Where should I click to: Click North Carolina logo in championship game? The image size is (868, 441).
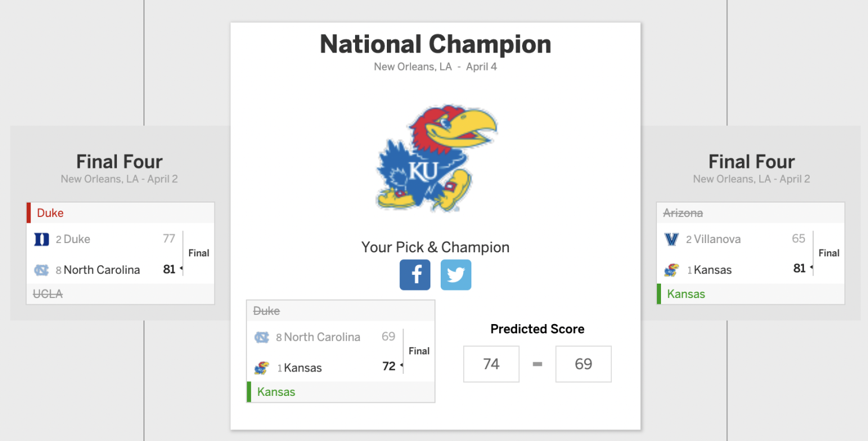click(x=262, y=337)
